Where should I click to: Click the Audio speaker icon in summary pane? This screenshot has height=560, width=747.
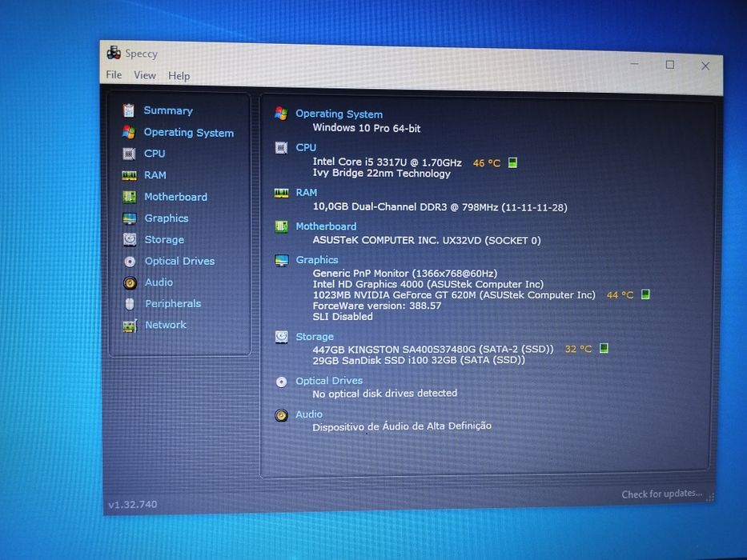point(282,415)
